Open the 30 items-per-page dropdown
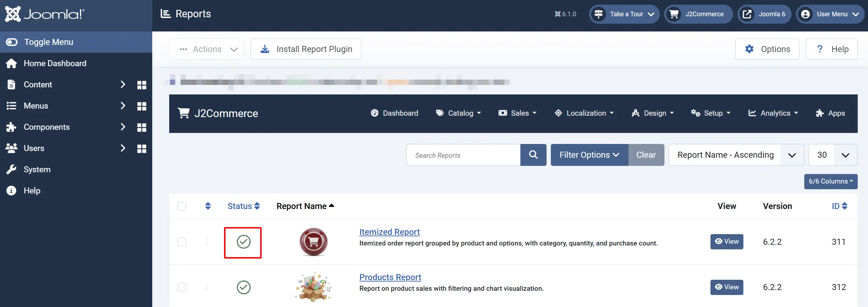Image resolution: width=868 pixels, height=307 pixels. tap(833, 155)
